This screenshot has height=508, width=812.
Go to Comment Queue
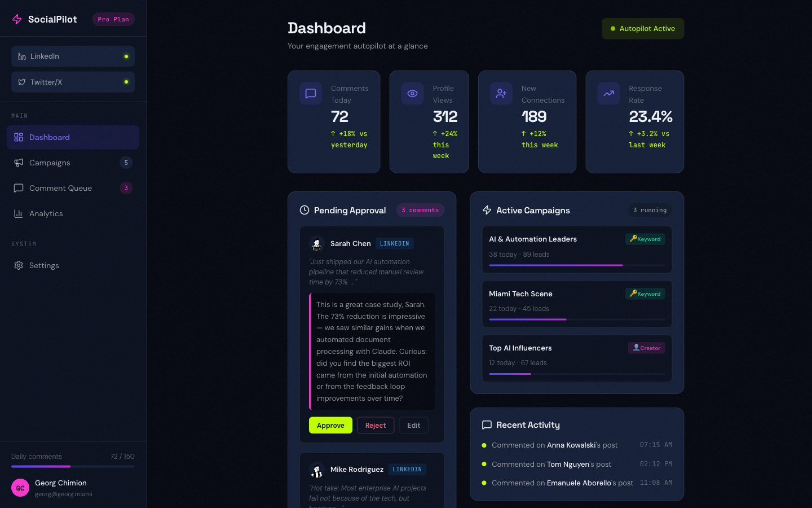pos(73,188)
